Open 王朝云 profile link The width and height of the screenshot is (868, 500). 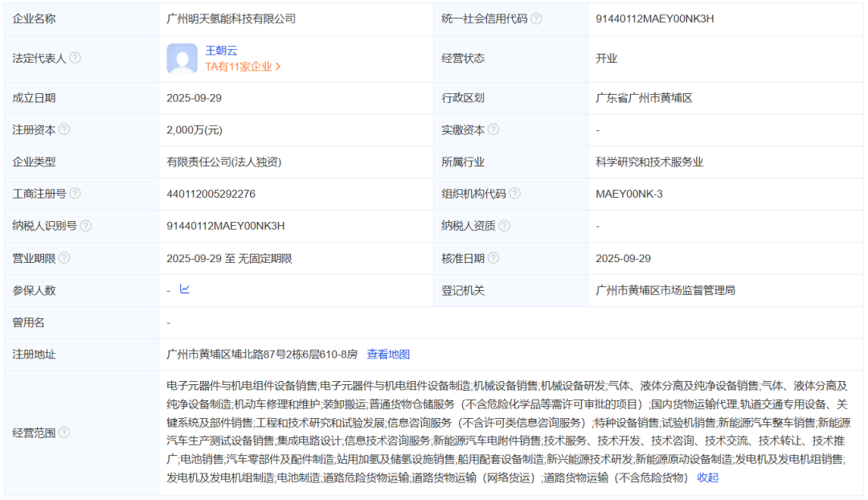point(221,50)
